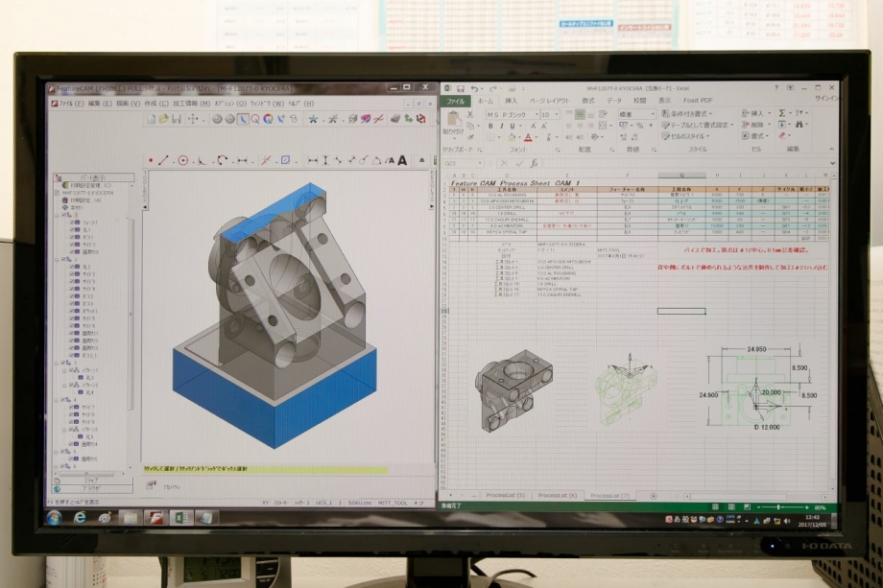
Task: Click the font color red A swatch
Action: pos(528,137)
